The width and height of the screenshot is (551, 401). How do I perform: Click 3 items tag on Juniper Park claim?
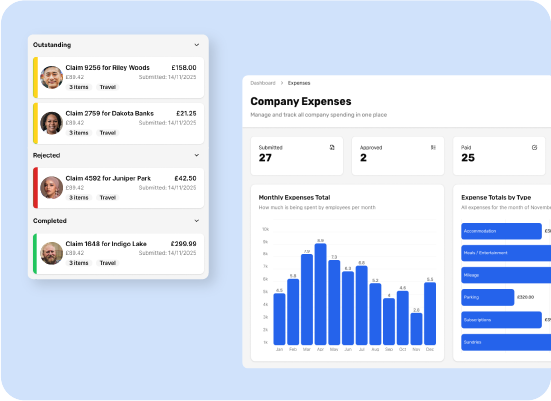[79, 198]
